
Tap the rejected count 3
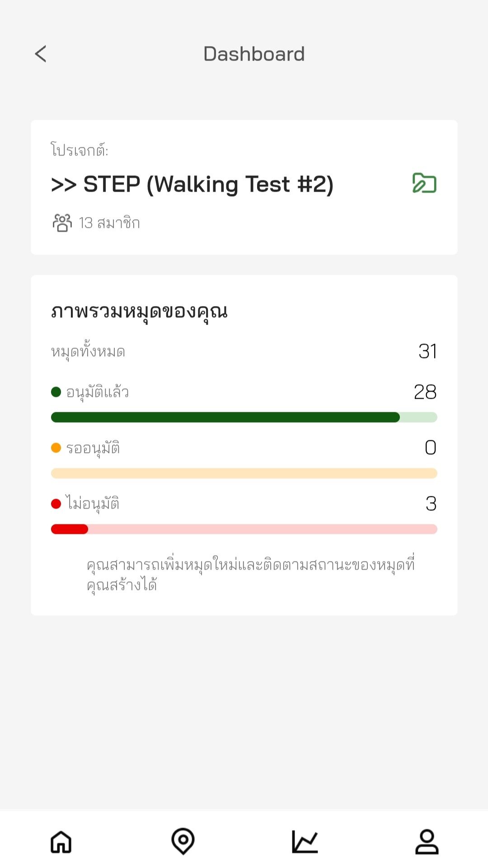tap(431, 504)
